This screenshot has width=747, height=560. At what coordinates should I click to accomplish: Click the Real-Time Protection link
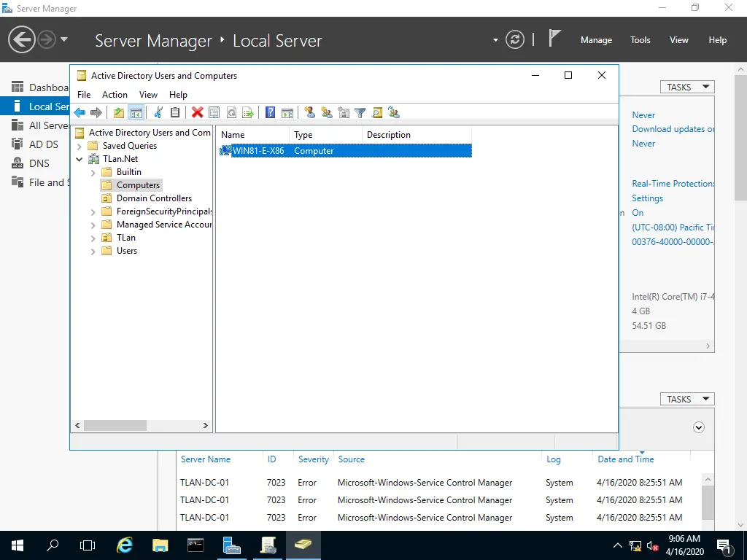[x=673, y=183]
